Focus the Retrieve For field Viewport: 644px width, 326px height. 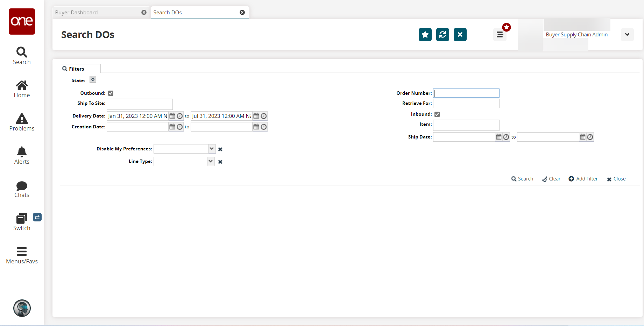[466, 104]
